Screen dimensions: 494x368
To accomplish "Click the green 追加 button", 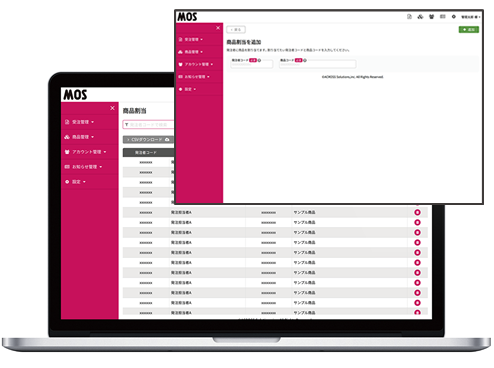I will (x=469, y=30).
